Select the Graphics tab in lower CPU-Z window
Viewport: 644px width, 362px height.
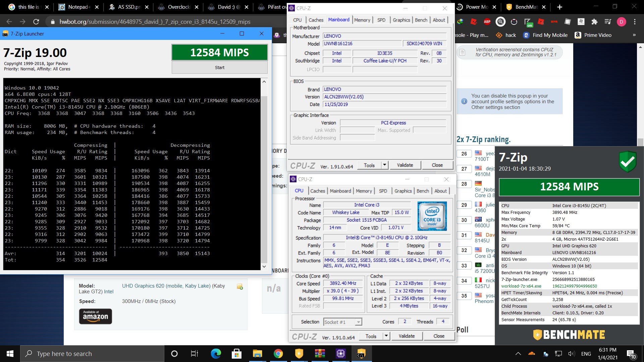coord(403,191)
